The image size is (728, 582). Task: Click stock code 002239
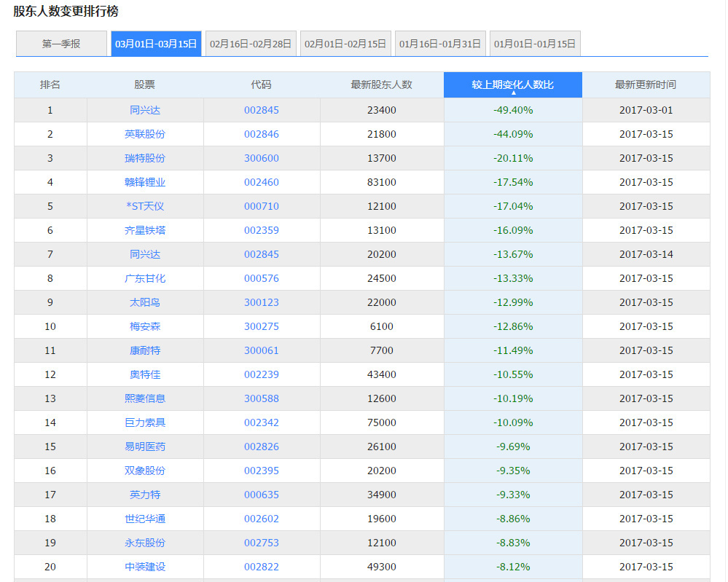[x=262, y=374]
